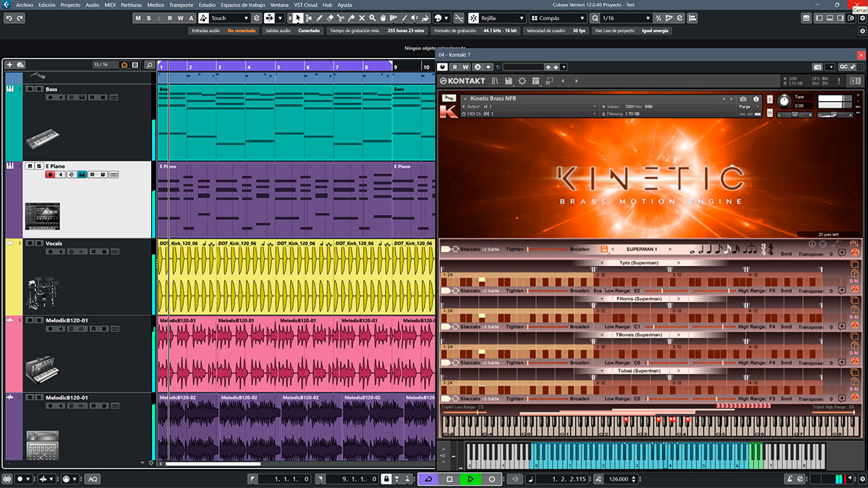Toggle global Mute M button in toolbar
Viewport: 868px width, 488px height.
[x=140, y=18]
